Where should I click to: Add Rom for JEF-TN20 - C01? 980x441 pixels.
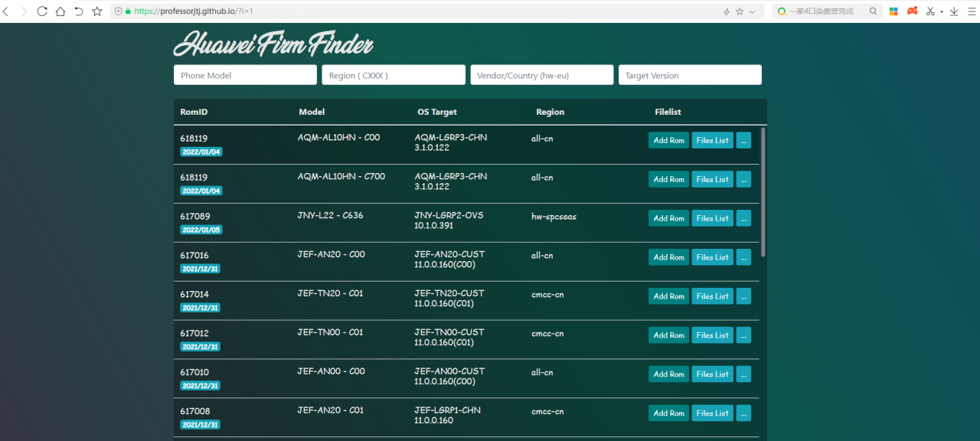(x=668, y=296)
